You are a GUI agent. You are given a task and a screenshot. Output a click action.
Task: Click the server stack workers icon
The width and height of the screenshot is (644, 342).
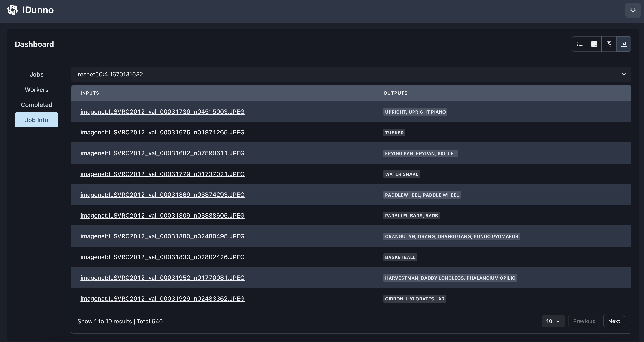[x=594, y=44]
